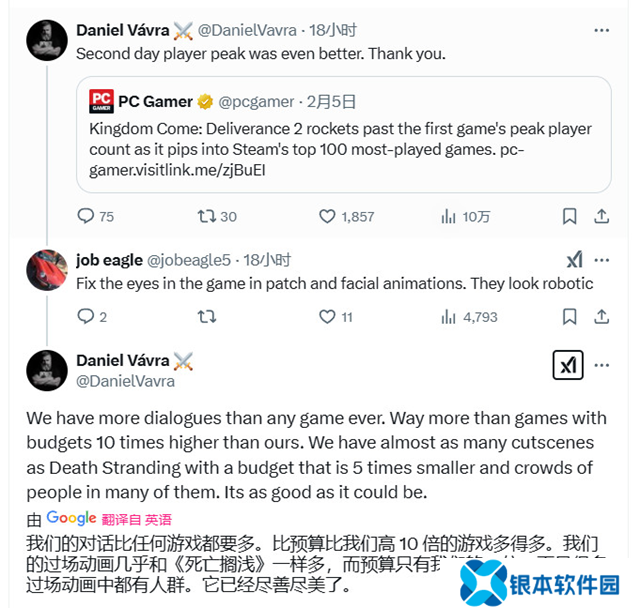Share job eagle's reply

click(x=602, y=317)
